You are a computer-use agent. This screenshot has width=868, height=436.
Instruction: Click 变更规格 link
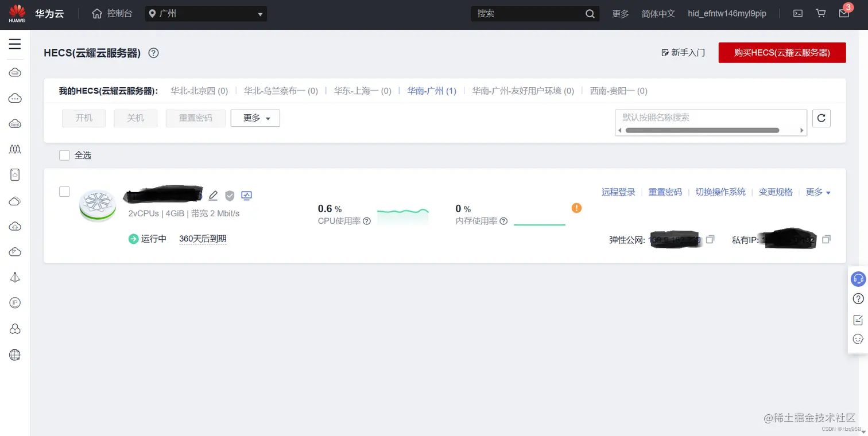point(776,192)
